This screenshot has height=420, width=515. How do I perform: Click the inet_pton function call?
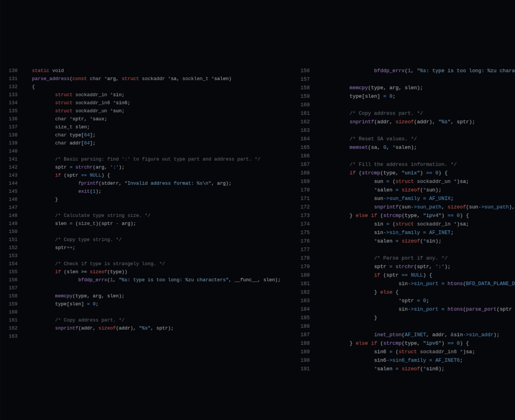point(388,335)
